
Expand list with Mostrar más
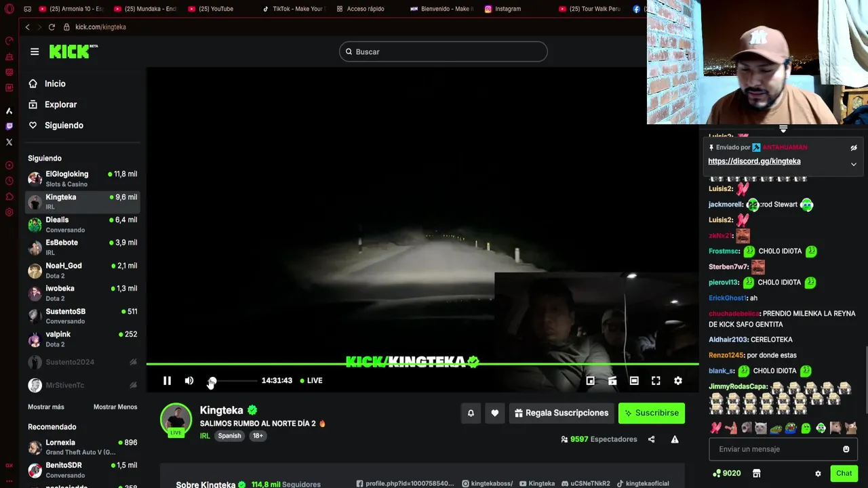[46, 407]
